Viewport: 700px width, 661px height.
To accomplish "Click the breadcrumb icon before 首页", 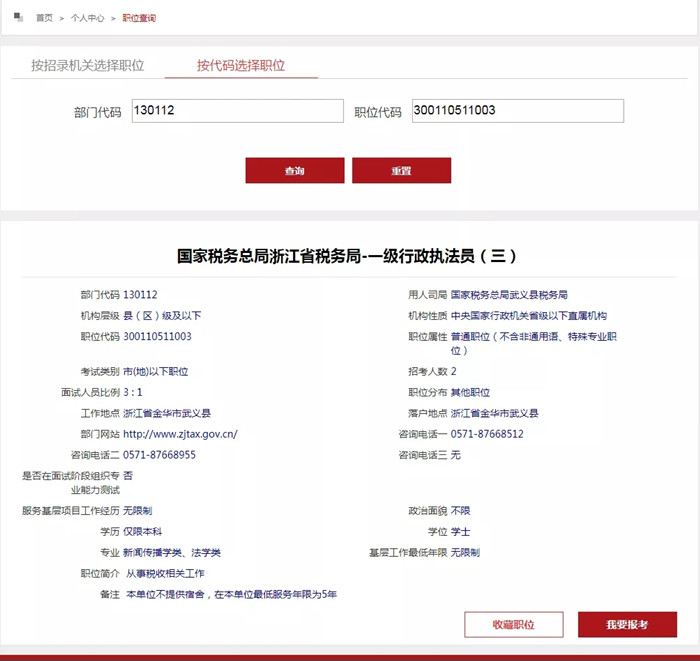I will (x=18, y=17).
